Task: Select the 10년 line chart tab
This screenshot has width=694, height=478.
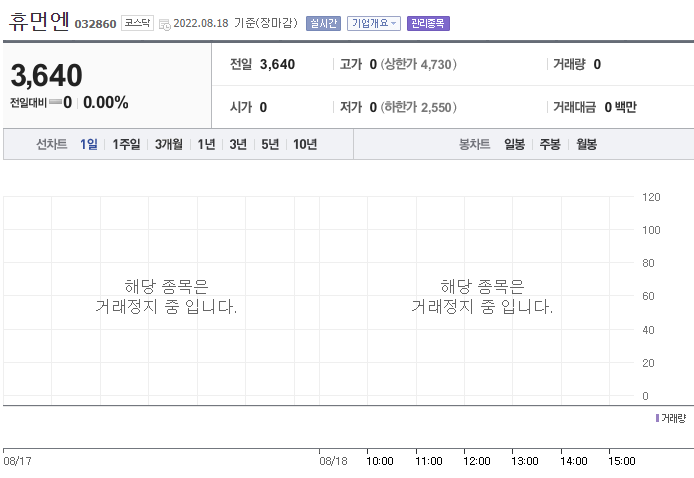Action: click(x=305, y=144)
